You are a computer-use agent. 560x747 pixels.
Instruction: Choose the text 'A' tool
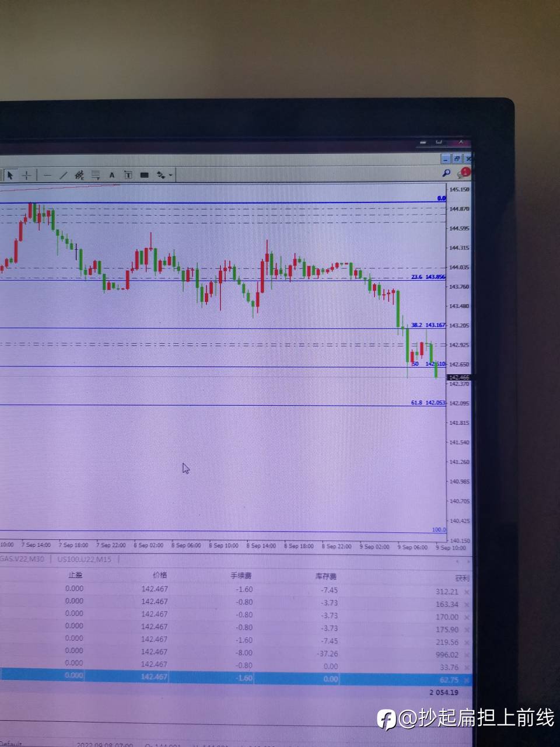(x=111, y=175)
